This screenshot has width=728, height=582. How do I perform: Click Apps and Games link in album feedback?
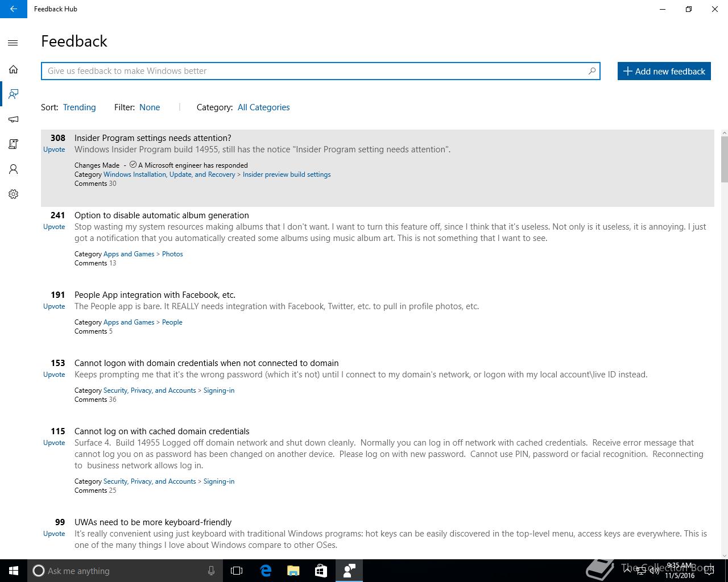click(129, 254)
